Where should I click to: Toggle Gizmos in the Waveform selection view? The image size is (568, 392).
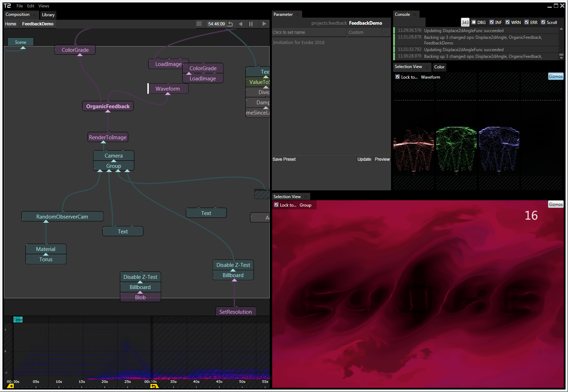(556, 76)
